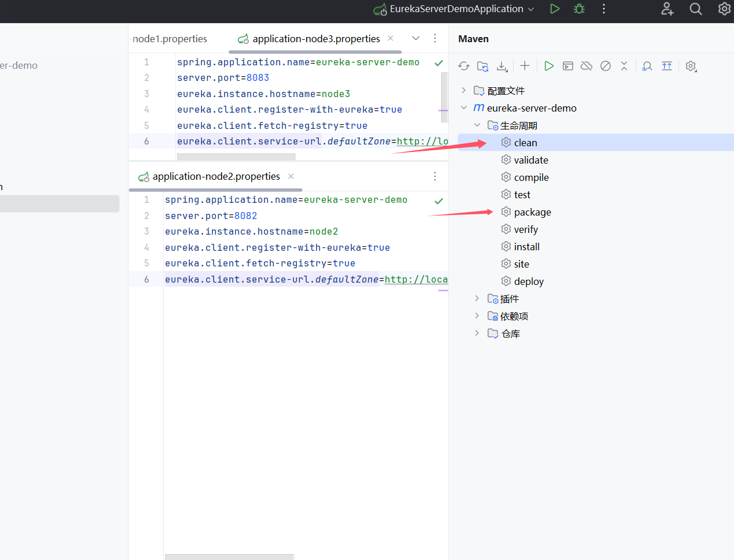
Task: Open more actions menu in top bar
Action: [x=604, y=9]
